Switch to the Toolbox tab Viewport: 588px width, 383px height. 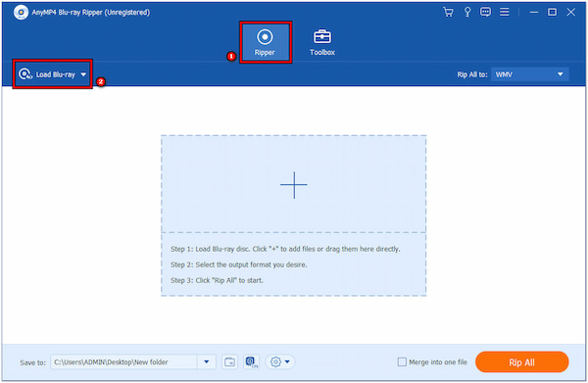(x=322, y=42)
